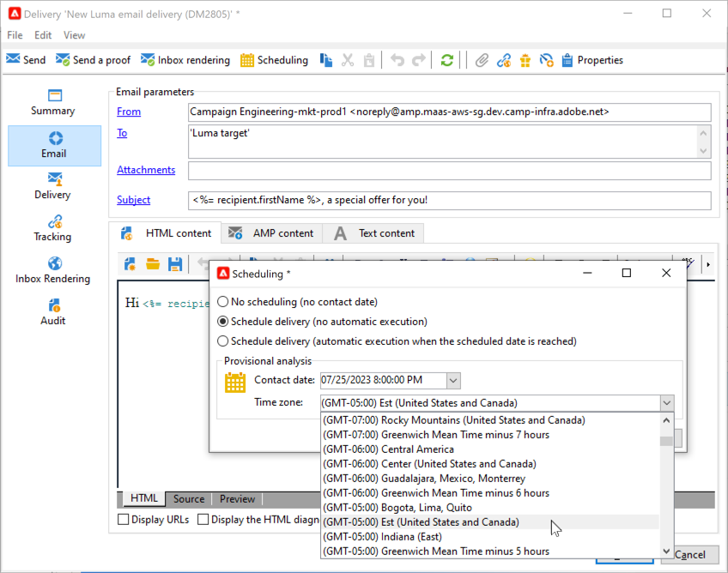The width and height of the screenshot is (728, 573).
Task: Click the Undo arrow icon
Action: [397, 60]
